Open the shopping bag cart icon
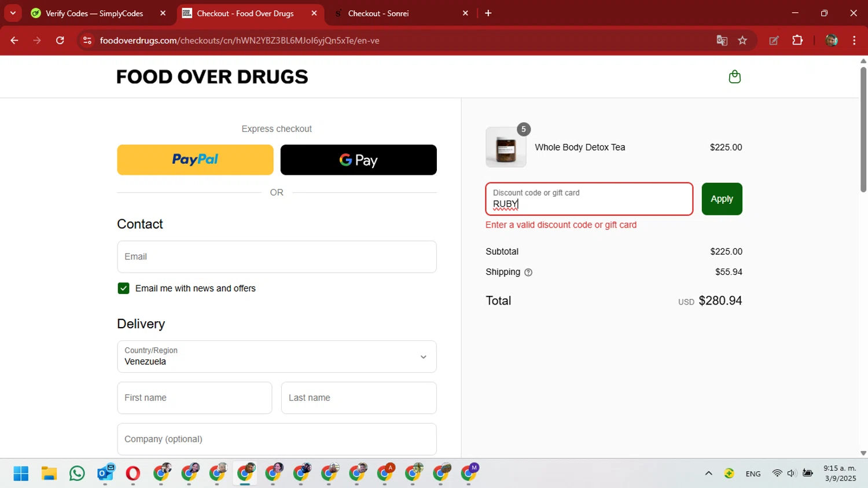This screenshot has height=488, width=868. tap(734, 76)
